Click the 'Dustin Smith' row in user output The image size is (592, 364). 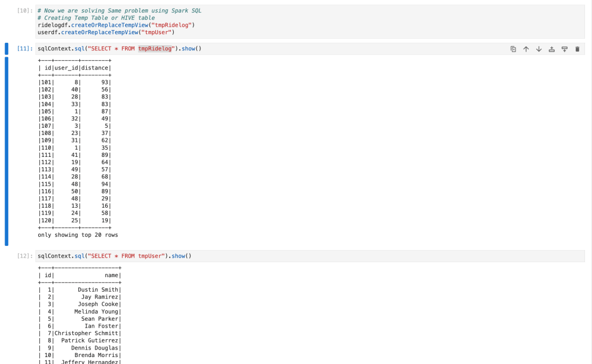click(x=80, y=289)
